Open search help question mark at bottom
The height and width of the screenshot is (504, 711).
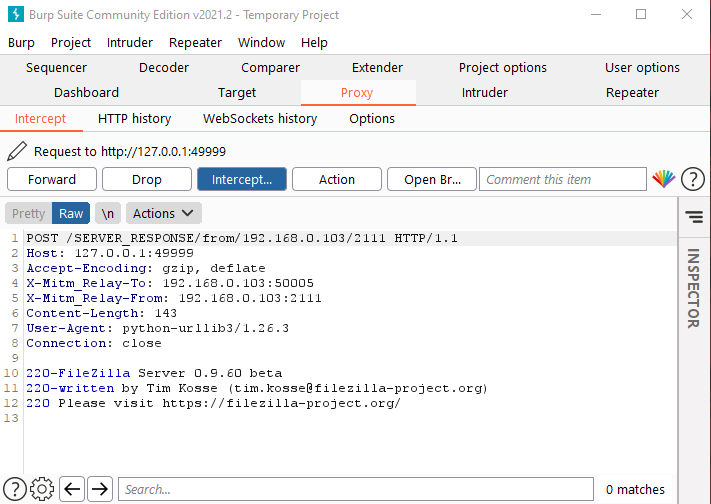(x=15, y=489)
